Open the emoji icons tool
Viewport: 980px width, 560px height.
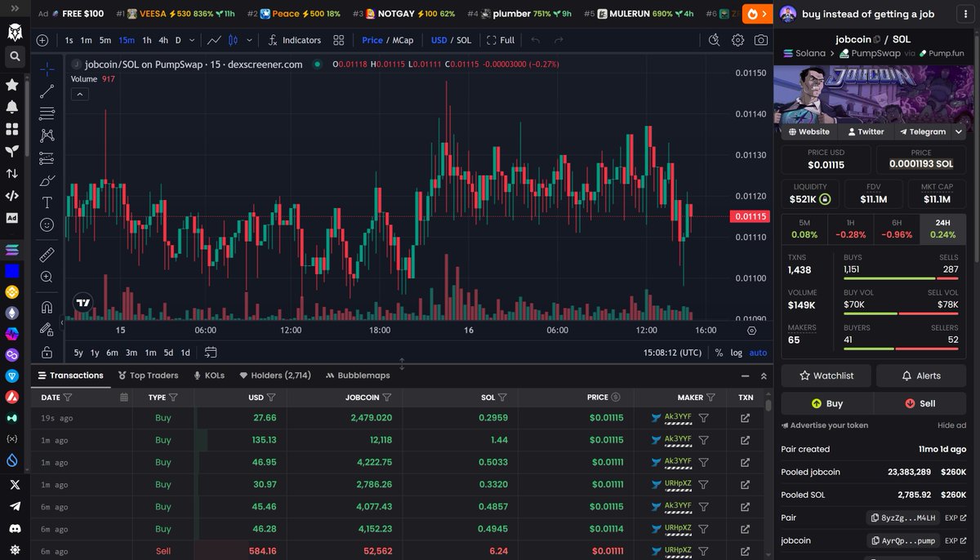pyautogui.click(x=47, y=224)
